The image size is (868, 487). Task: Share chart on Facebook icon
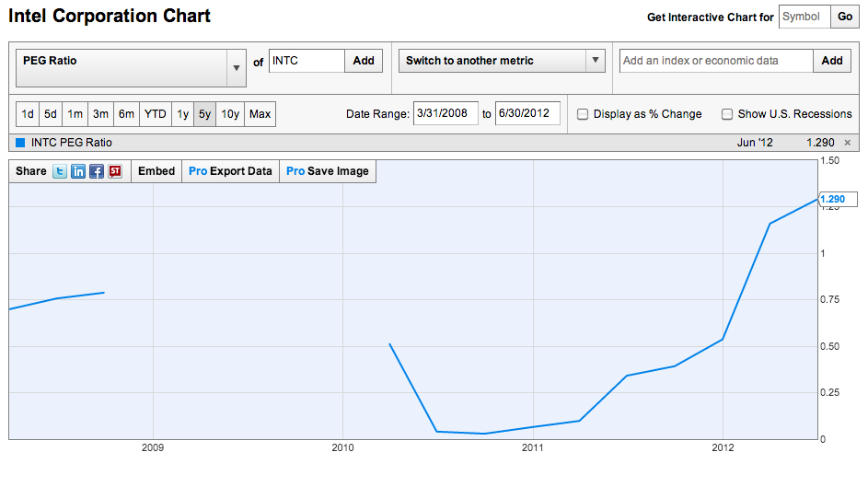[97, 171]
